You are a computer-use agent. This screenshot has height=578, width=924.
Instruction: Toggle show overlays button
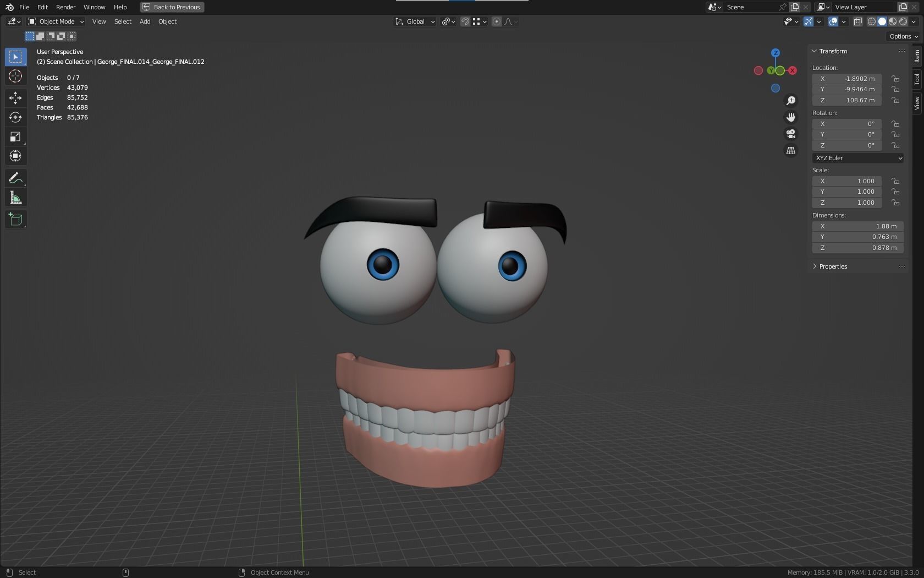click(x=833, y=21)
